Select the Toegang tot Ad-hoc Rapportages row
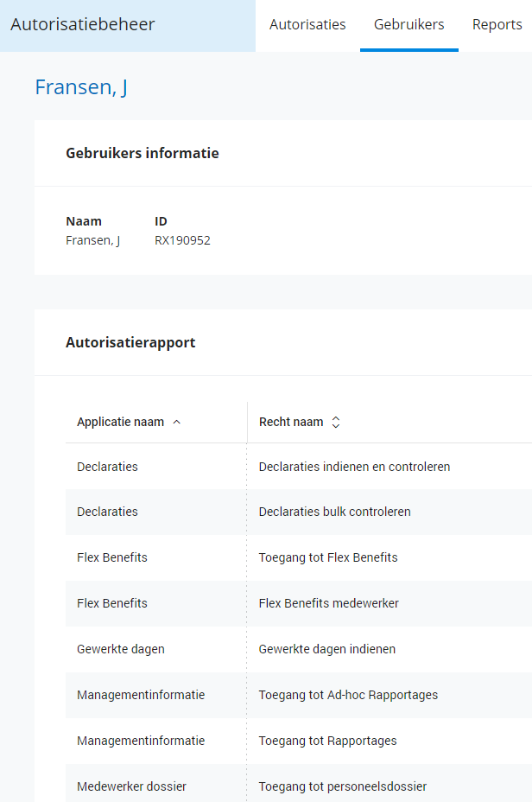The height and width of the screenshot is (802, 532). [x=348, y=695]
